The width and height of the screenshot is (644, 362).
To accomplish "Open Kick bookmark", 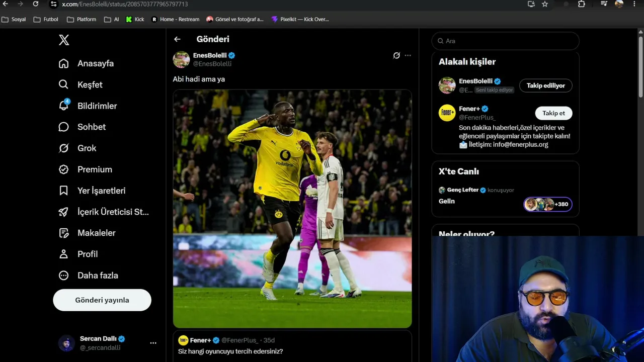I will (135, 19).
